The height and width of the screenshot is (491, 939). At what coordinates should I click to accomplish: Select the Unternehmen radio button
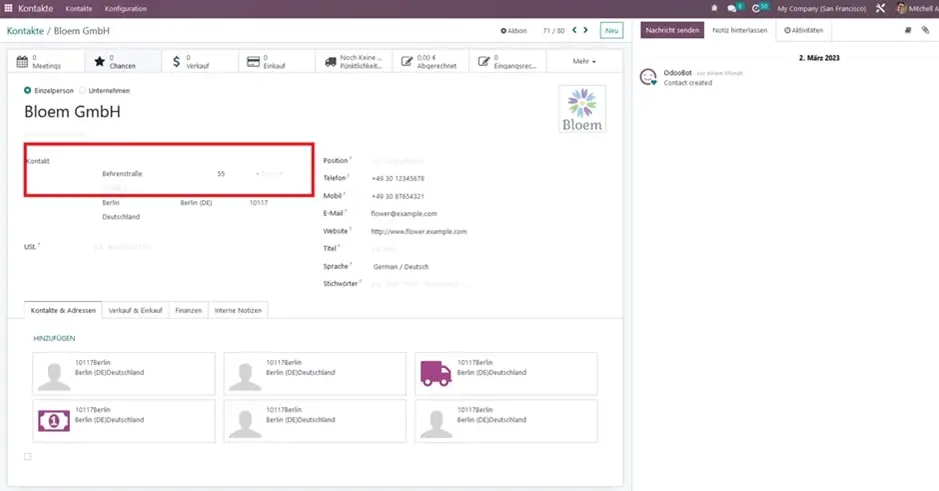point(83,91)
